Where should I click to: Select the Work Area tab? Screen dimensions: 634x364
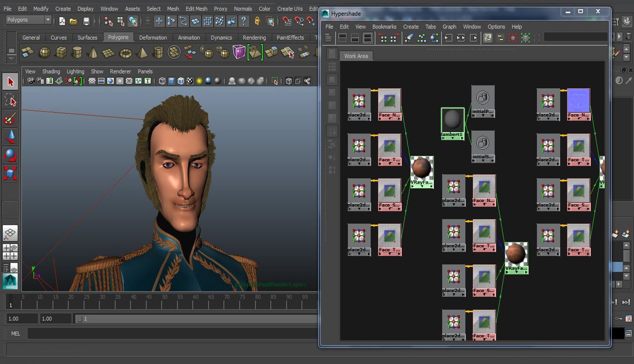[x=356, y=56]
